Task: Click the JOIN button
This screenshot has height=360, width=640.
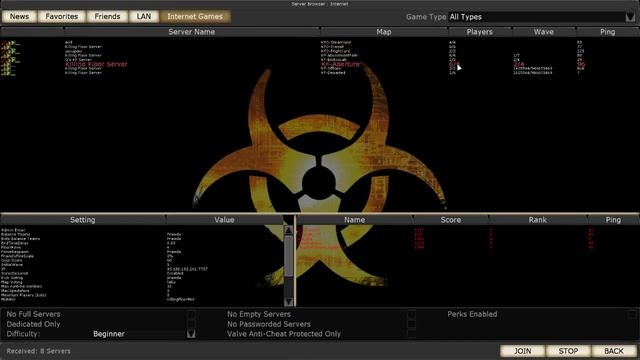Action: (522, 351)
